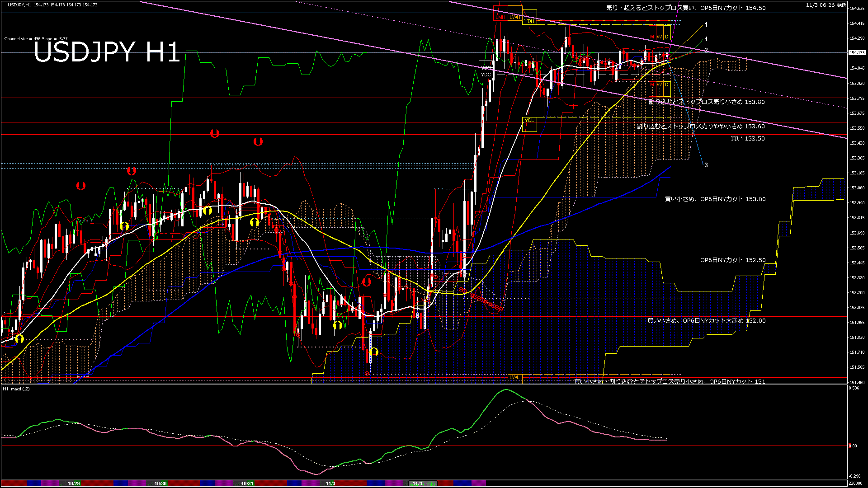Viewport: 868px width, 488px height.
Task: Click a red U-turn reversal arrow symbol
Action: point(215,133)
